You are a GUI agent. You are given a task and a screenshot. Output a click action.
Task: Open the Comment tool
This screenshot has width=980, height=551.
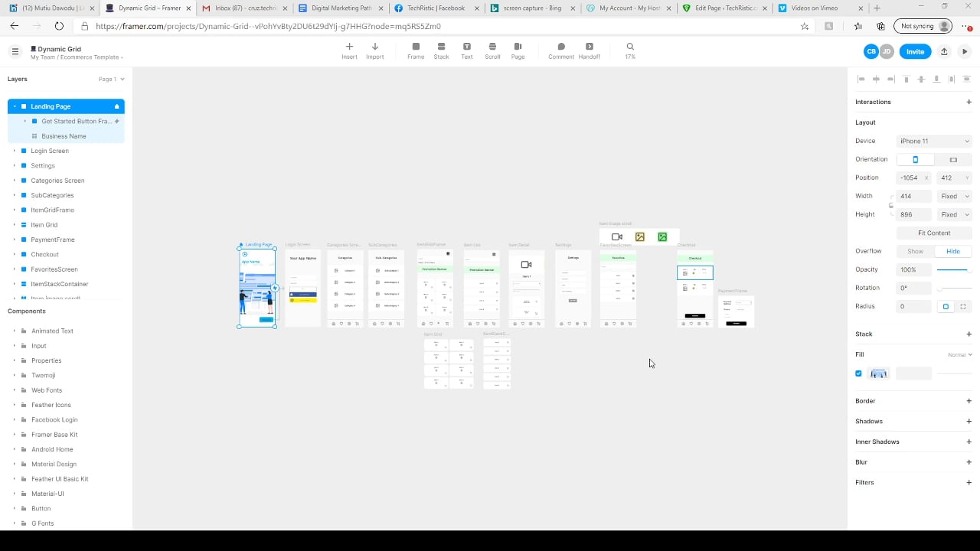(x=560, y=51)
